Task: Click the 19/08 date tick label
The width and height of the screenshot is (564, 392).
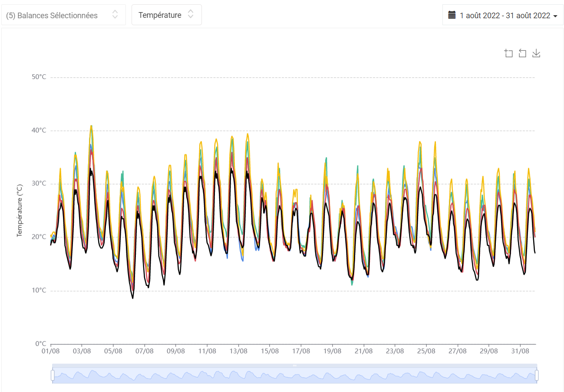Action: click(332, 351)
